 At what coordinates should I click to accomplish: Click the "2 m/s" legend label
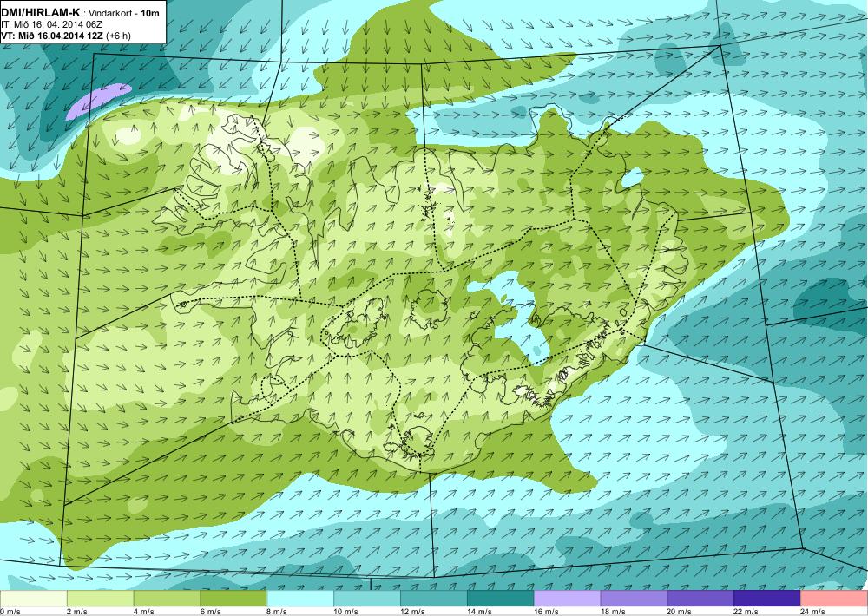77,612
